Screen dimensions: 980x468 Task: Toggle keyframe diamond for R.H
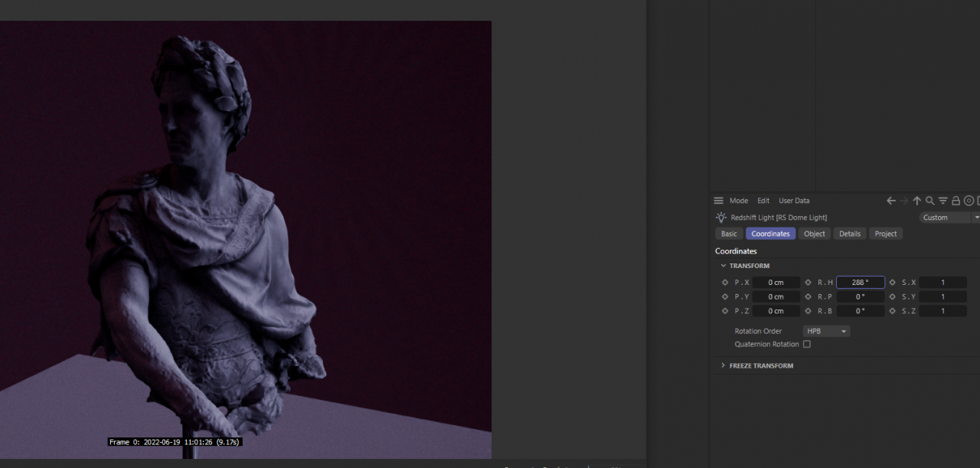point(808,283)
